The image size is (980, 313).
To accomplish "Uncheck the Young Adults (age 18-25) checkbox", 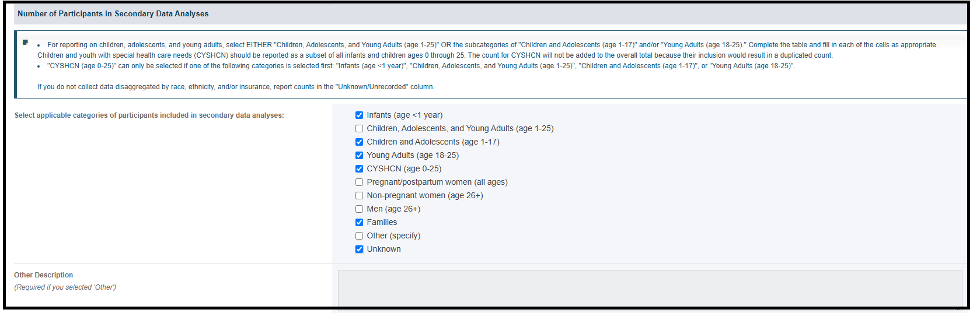I will (x=360, y=156).
